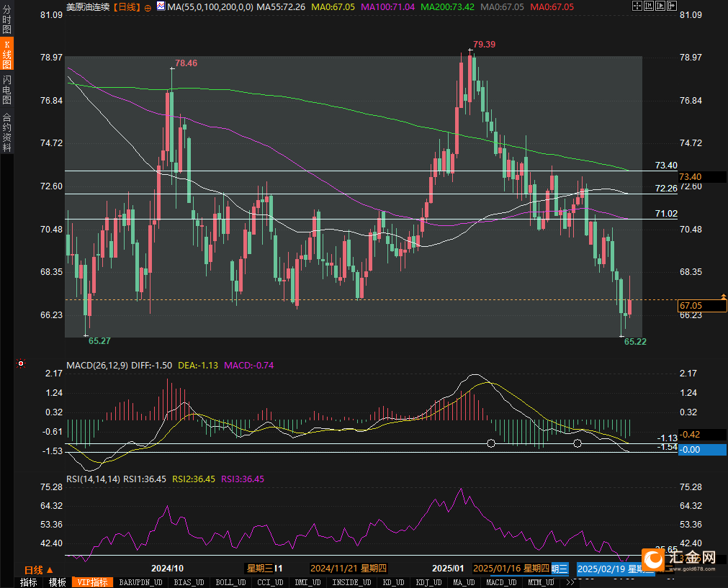Click the 72.26 horizontal line label

click(x=666, y=188)
